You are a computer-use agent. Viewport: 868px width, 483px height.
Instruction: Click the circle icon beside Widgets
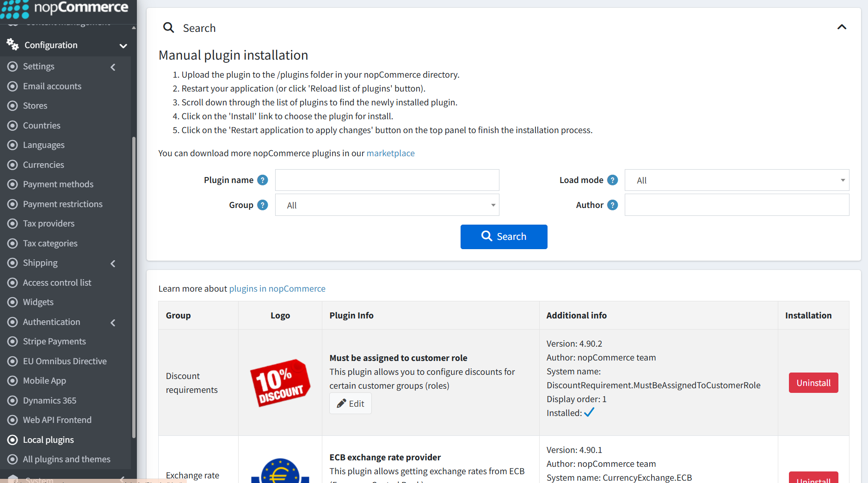12,302
